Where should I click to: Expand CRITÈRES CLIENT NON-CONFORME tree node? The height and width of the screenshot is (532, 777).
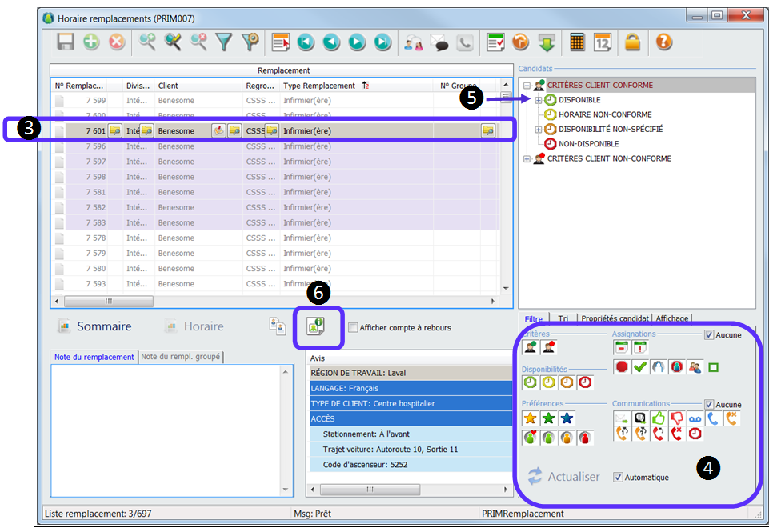(x=527, y=158)
